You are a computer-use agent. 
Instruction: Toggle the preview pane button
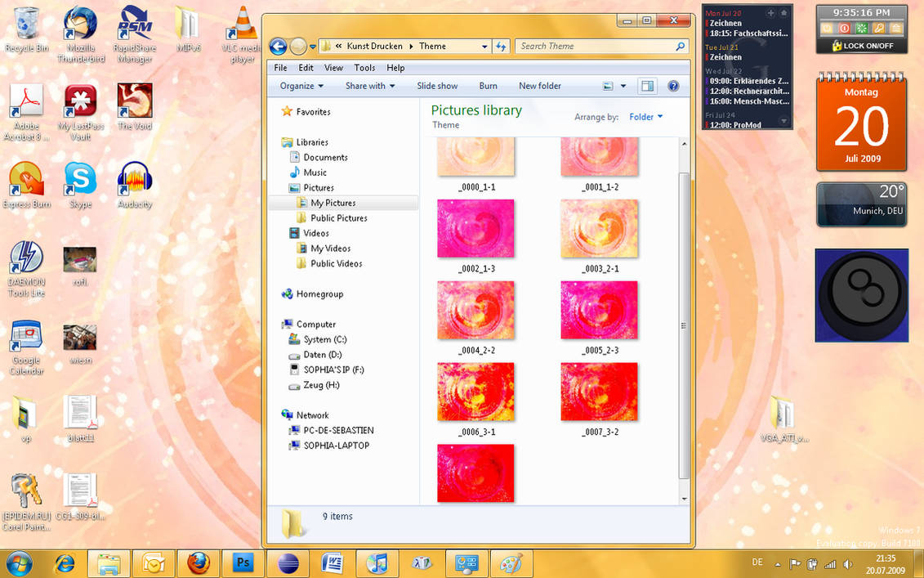click(x=647, y=86)
